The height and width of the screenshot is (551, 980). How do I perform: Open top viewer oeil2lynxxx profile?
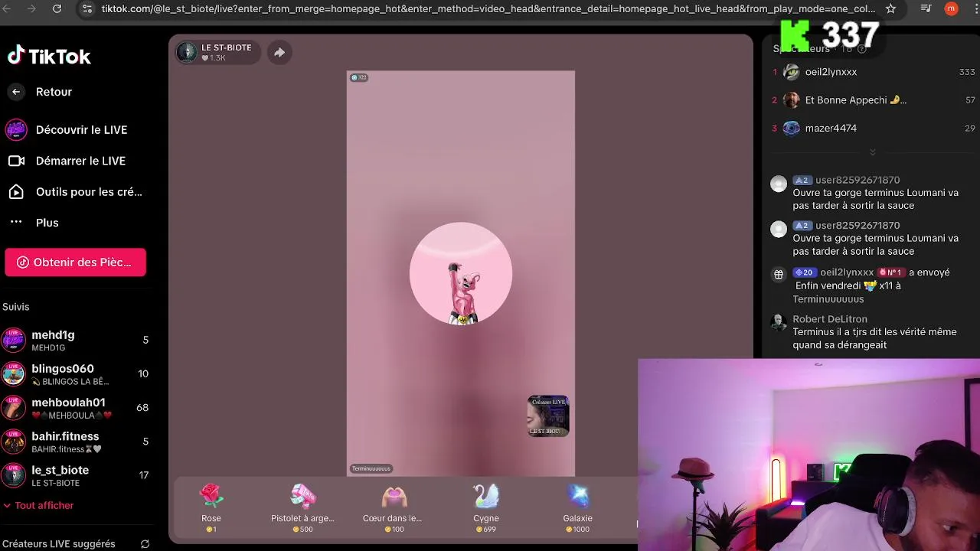pyautogui.click(x=831, y=72)
